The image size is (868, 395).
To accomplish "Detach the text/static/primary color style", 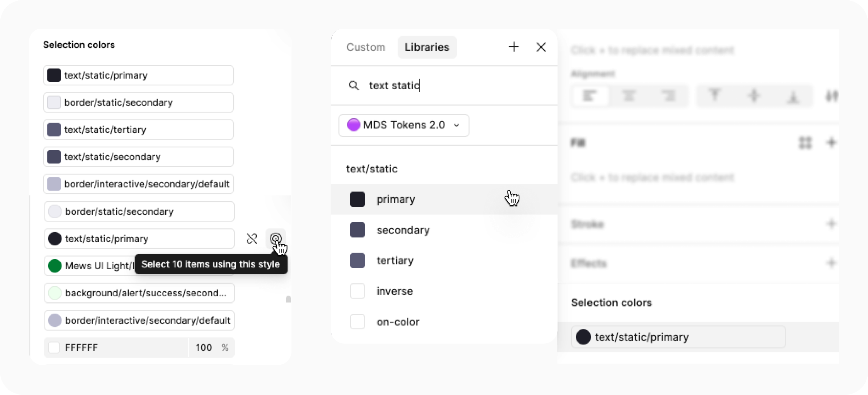I will pos(252,239).
